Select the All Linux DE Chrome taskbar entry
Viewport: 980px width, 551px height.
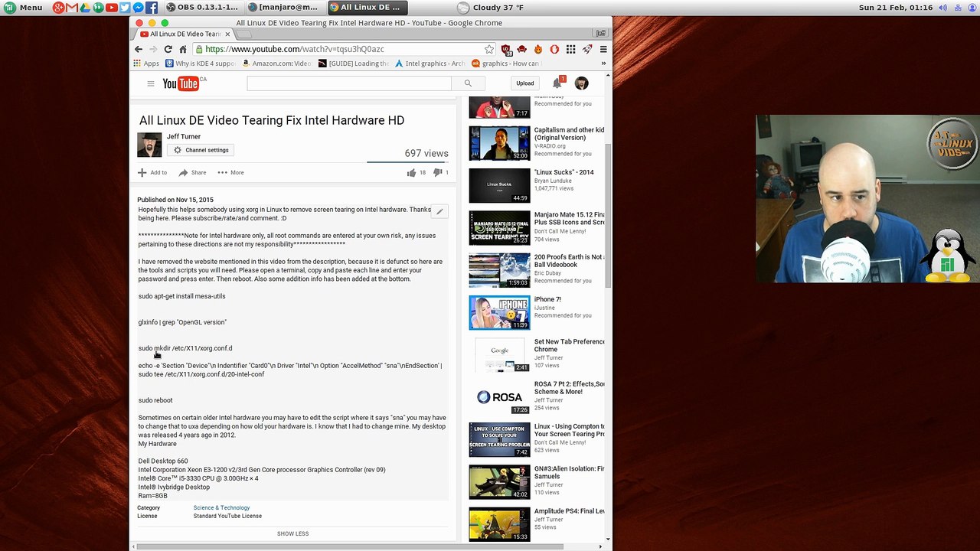[367, 8]
